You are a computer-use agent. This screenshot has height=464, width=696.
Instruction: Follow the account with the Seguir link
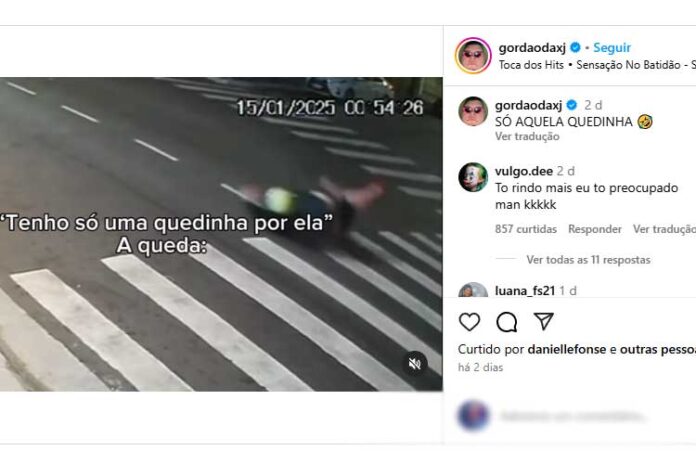click(x=612, y=48)
